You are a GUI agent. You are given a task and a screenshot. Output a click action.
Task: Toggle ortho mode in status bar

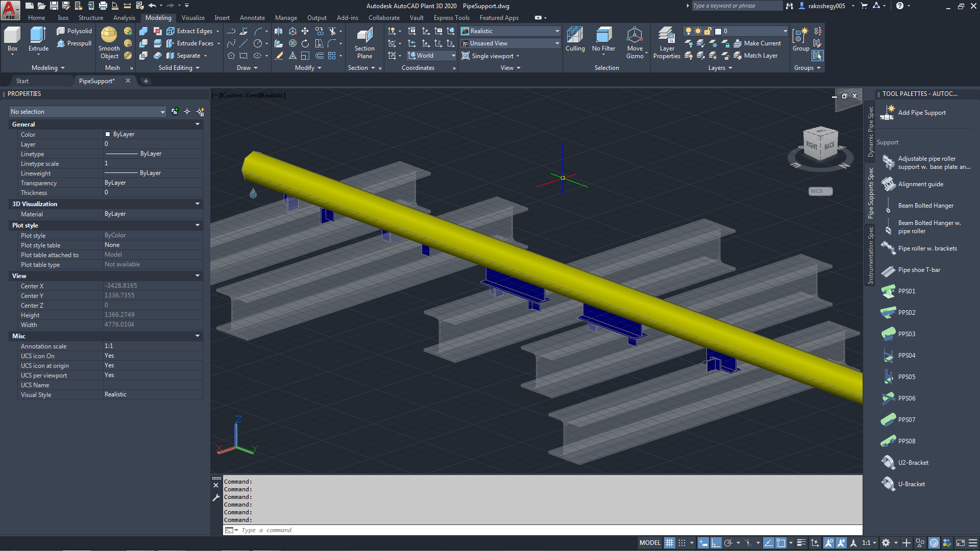(x=716, y=543)
